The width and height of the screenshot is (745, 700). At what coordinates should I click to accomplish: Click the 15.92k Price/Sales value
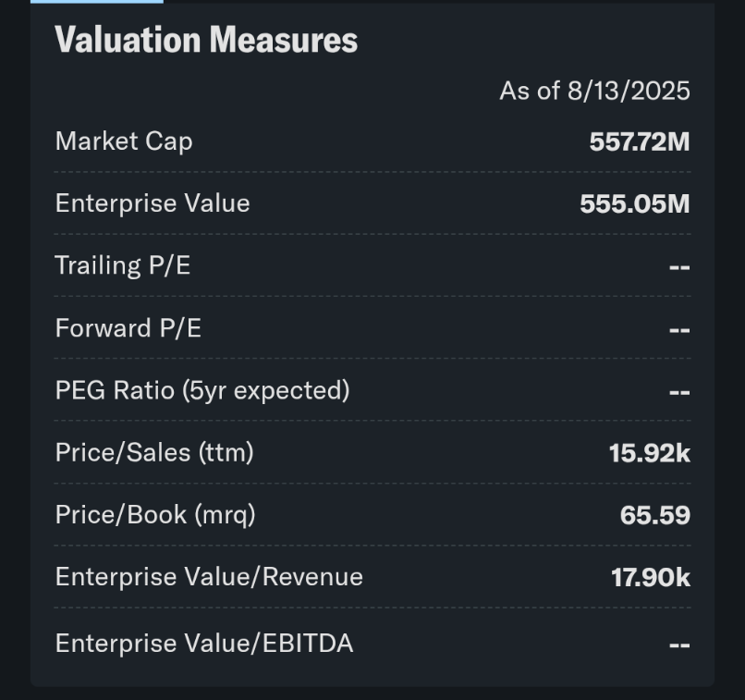point(649,453)
